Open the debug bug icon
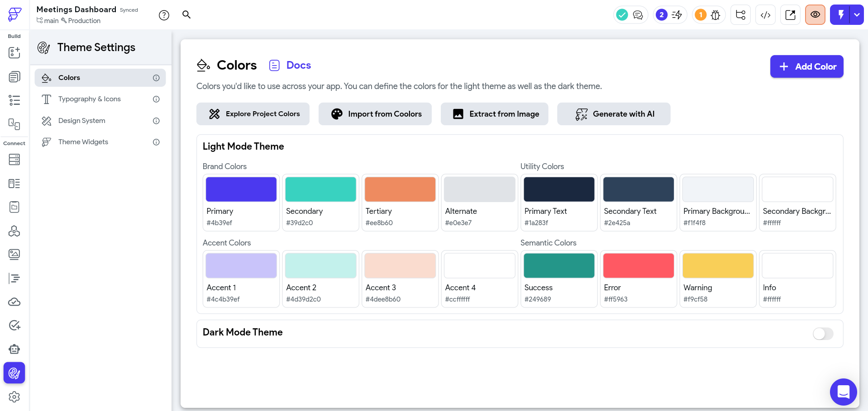The height and width of the screenshot is (411, 868). (x=715, y=15)
